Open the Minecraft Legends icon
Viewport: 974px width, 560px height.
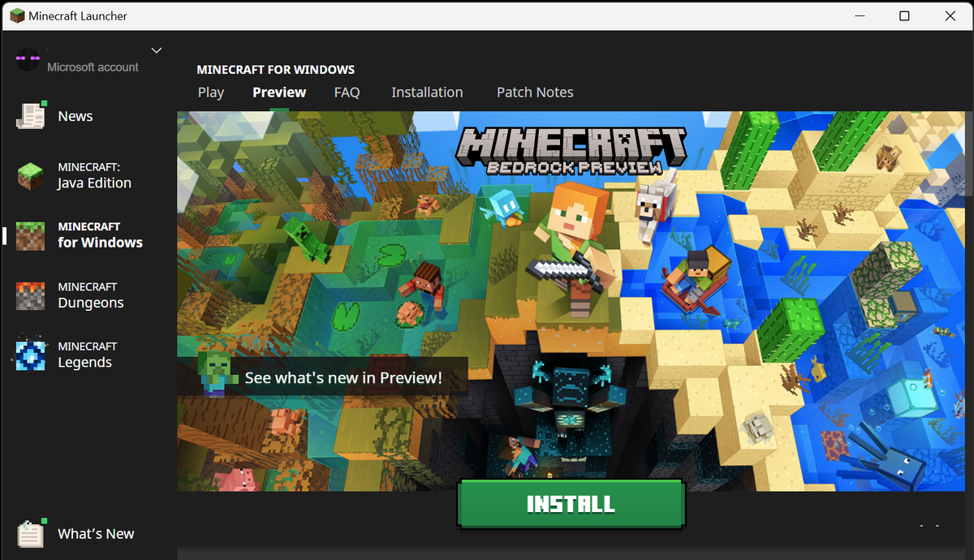click(31, 355)
